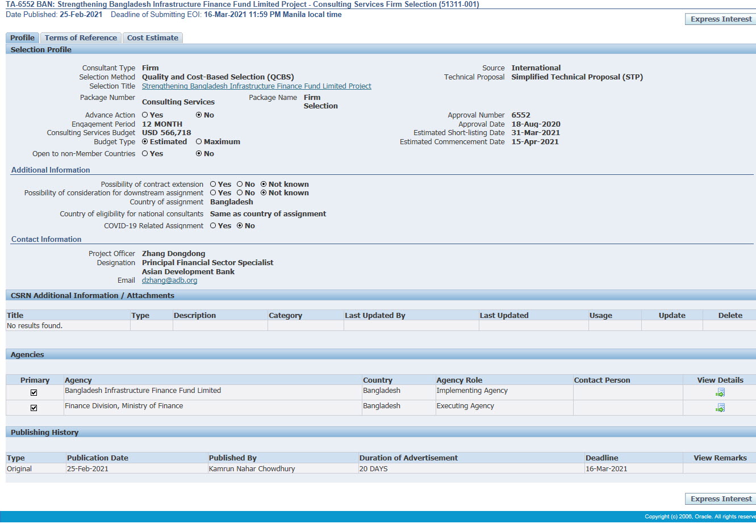The image size is (756, 532).
Task: Select Yes for downstream assignment consideration
Action: point(213,192)
